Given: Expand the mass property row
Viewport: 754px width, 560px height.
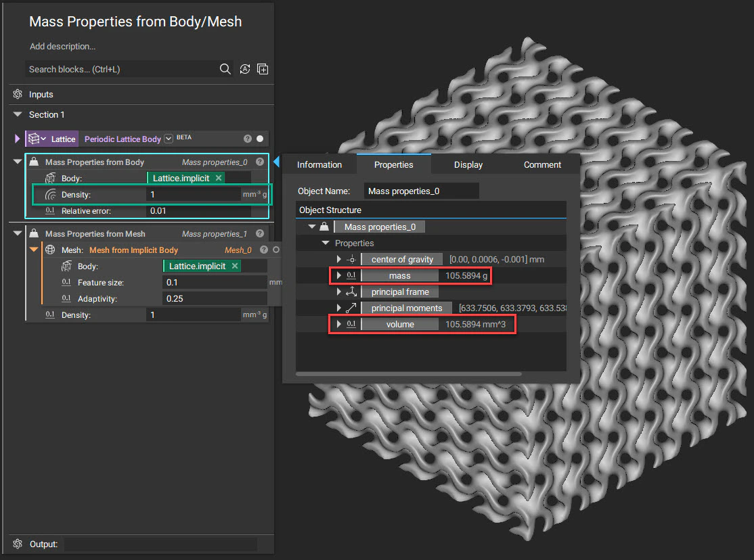Looking at the screenshot, I should click(x=339, y=275).
